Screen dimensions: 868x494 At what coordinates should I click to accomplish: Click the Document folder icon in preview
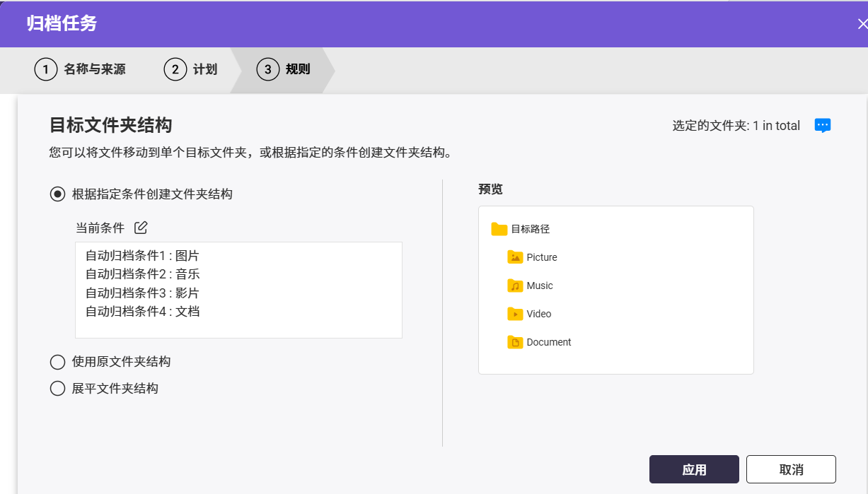pyautogui.click(x=515, y=342)
